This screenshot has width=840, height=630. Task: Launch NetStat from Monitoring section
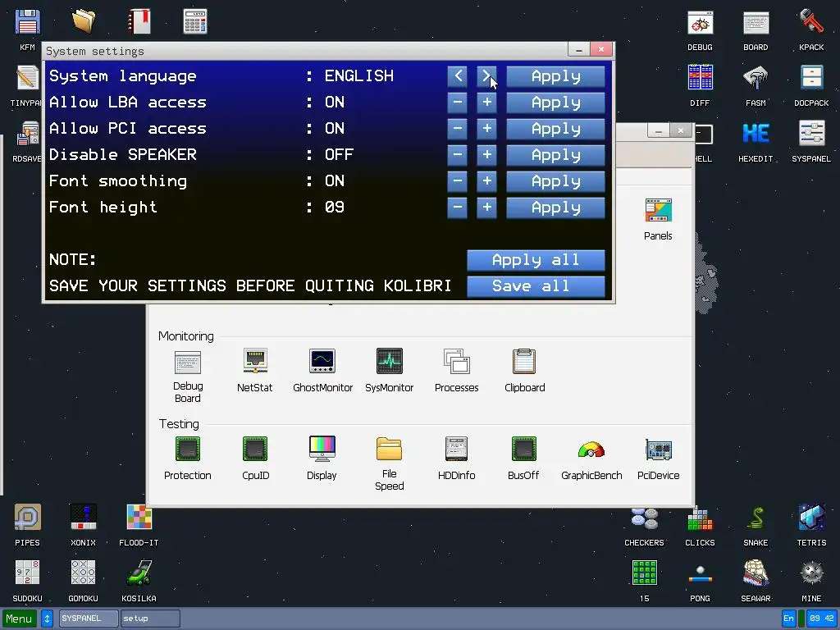(x=255, y=361)
